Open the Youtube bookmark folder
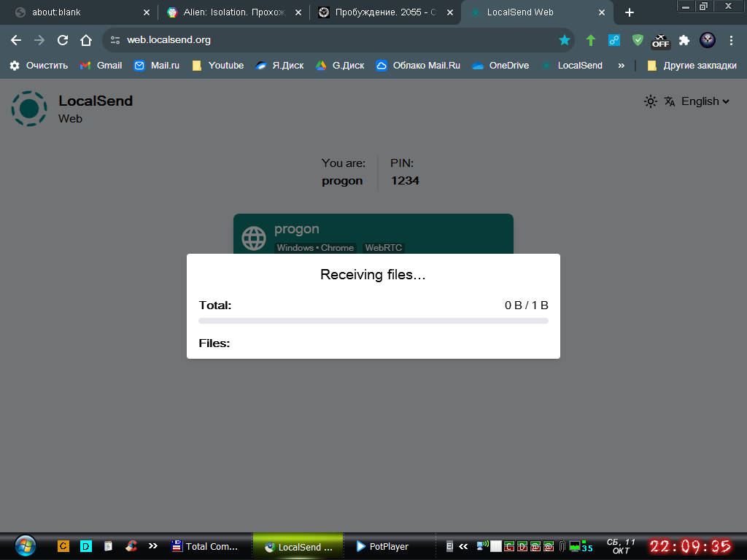This screenshot has height=560, width=747. tap(217, 66)
